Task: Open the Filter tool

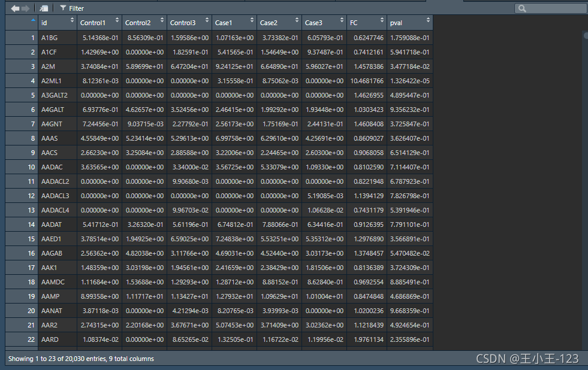Action: click(x=72, y=8)
